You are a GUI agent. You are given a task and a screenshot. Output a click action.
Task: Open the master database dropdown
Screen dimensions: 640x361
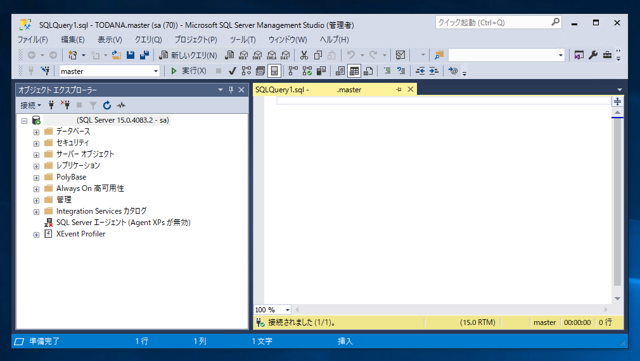[156, 71]
